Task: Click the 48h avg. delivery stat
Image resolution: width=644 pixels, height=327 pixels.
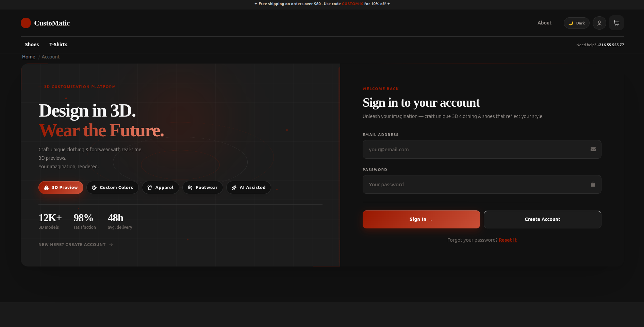Action: coord(120,221)
